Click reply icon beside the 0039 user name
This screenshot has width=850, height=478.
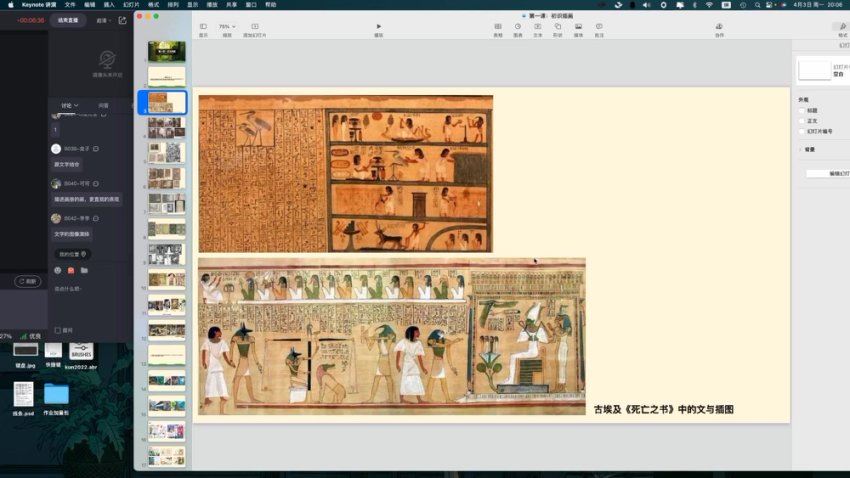(x=96, y=148)
